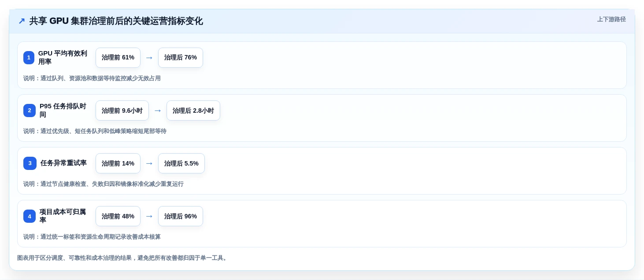This screenshot has width=644, height=280.
Task: Click the arrow between 48% and 96%
Action: coord(149,216)
